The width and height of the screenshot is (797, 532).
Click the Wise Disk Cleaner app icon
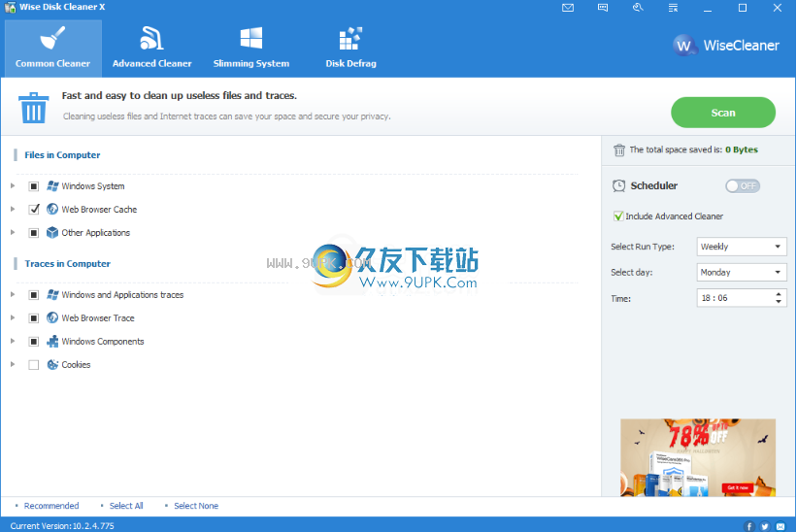(x=10, y=8)
